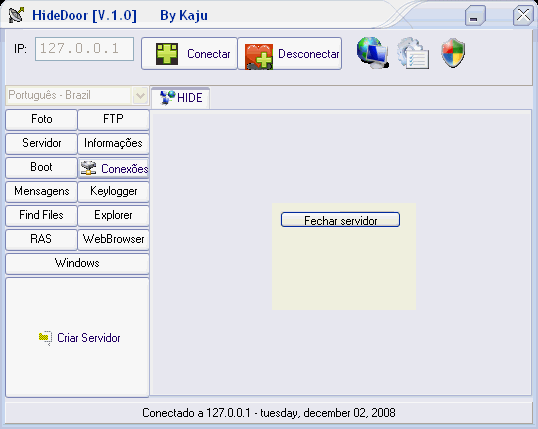Expand the Português - Brazil language dropdown

[140, 95]
